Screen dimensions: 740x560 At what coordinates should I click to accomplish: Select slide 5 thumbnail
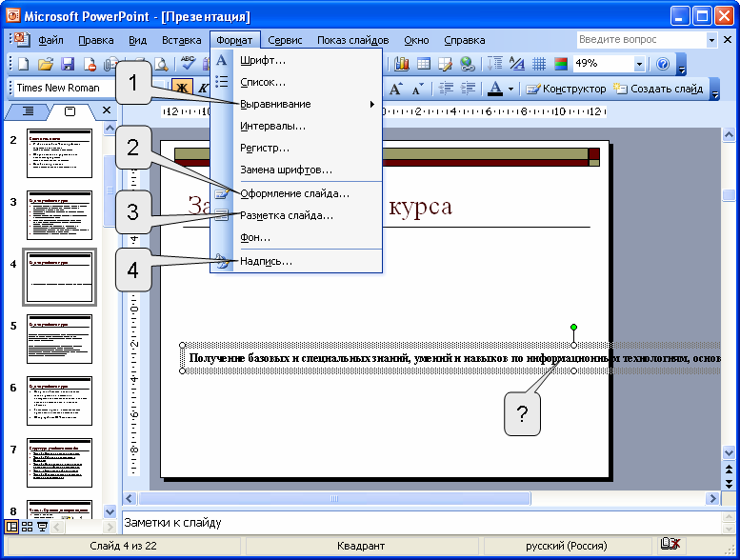coord(59,339)
